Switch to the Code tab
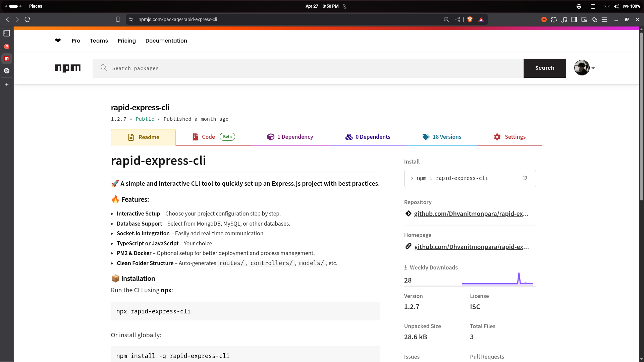Screen dimensions: 644x362 point(213,137)
